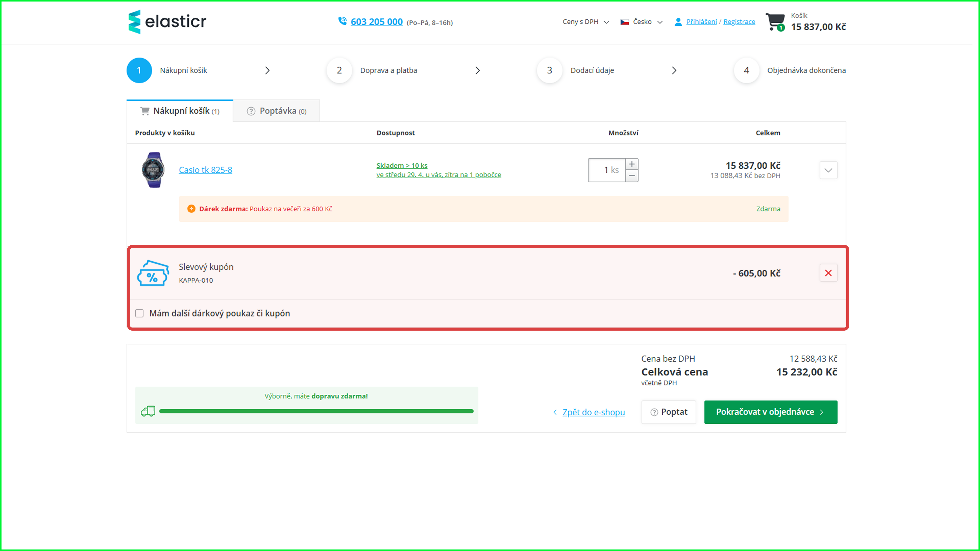Open the 'Ceny s DPH' dropdown

click(585, 22)
